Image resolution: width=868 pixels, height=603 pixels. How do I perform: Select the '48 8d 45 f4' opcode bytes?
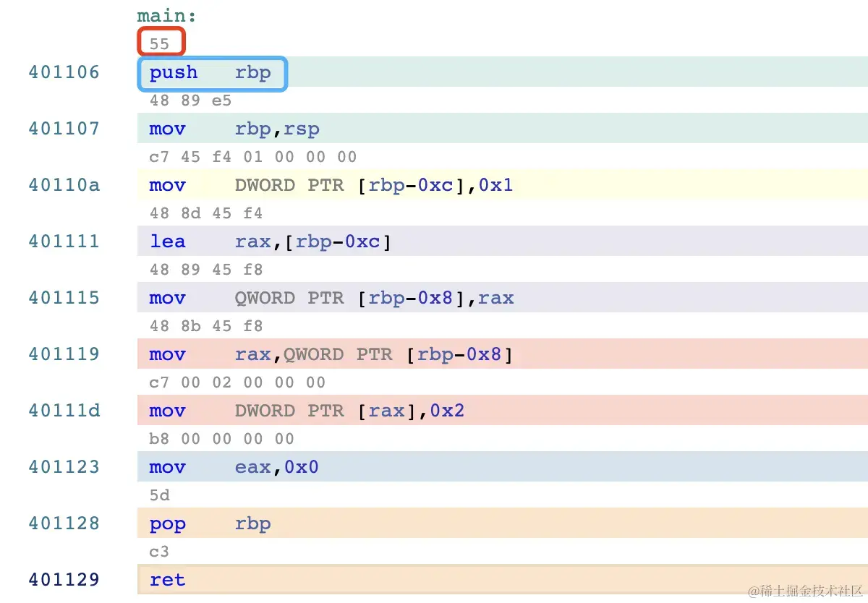pos(206,213)
